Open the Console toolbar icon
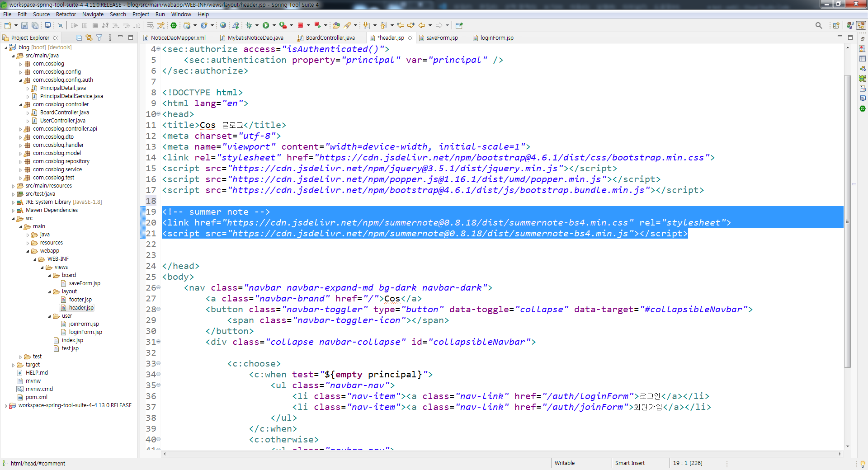This screenshot has height=470, width=868. coord(47,25)
